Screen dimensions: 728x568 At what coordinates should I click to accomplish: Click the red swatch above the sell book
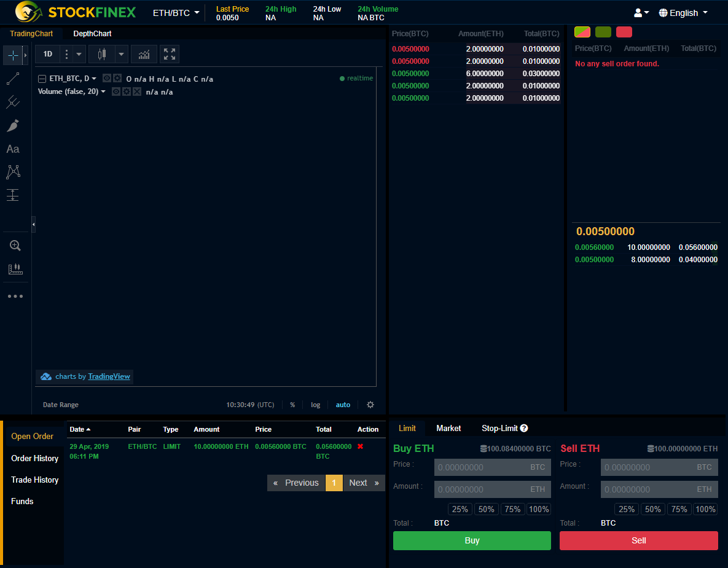click(624, 31)
